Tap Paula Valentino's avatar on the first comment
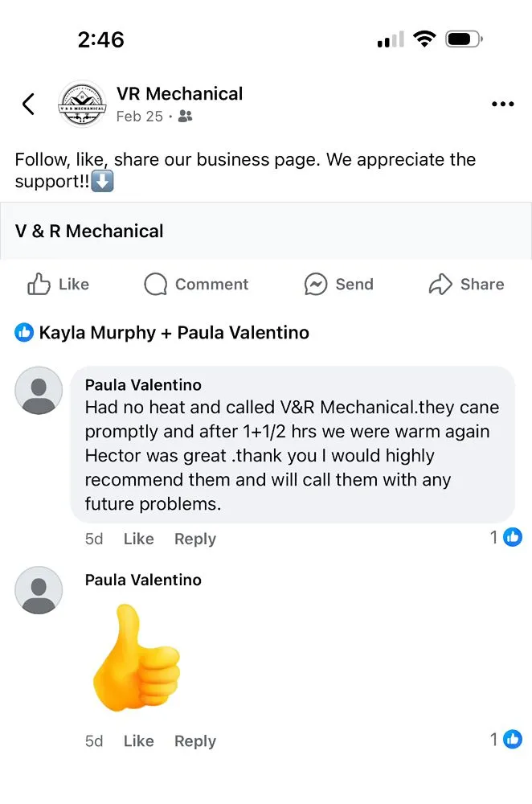The width and height of the screenshot is (532, 804). click(39, 391)
